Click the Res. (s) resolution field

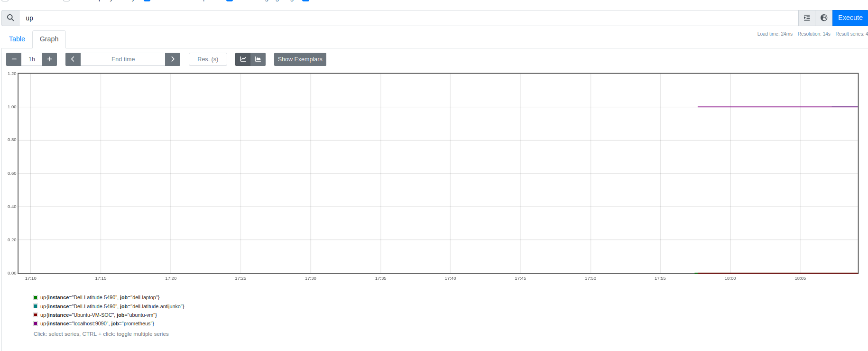208,59
